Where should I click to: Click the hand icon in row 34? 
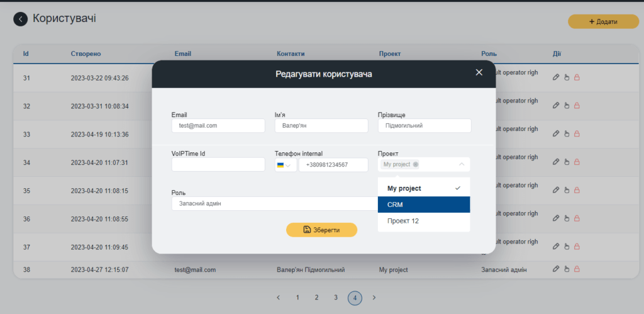tap(567, 162)
